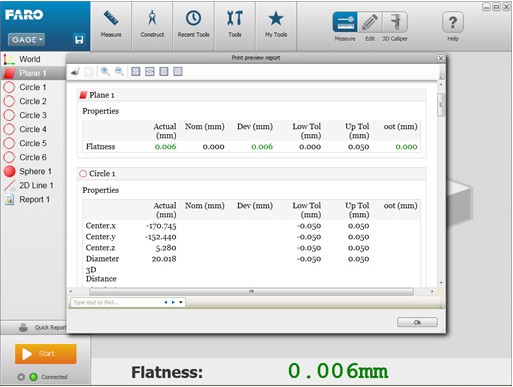This screenshot has width=513, height=387.
Task: Close the Print preview report dialog
Action: (441, 58)
